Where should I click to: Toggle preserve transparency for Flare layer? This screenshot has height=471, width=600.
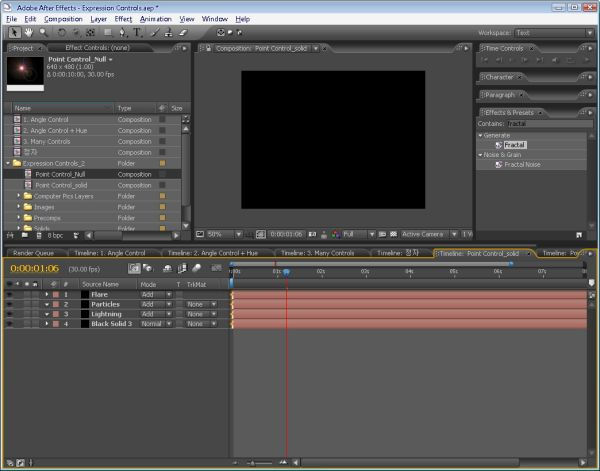point(179,295)
